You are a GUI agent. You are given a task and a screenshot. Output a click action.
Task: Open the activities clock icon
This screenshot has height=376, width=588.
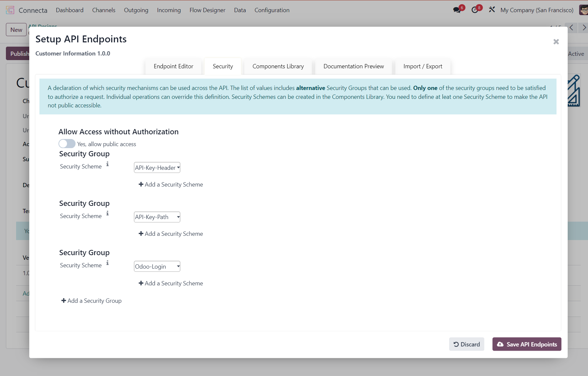click(x=475, y=10)
